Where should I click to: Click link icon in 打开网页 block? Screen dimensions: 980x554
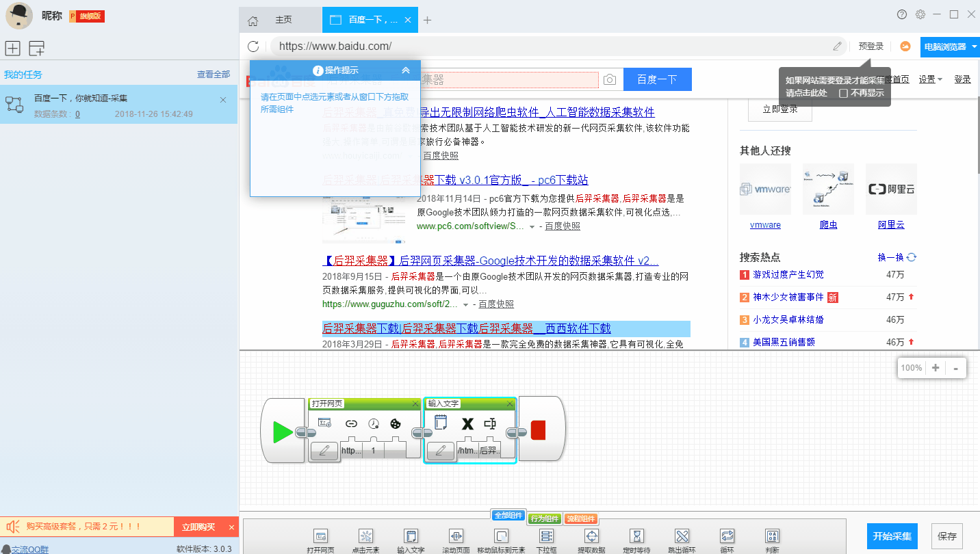coord(351,423)
